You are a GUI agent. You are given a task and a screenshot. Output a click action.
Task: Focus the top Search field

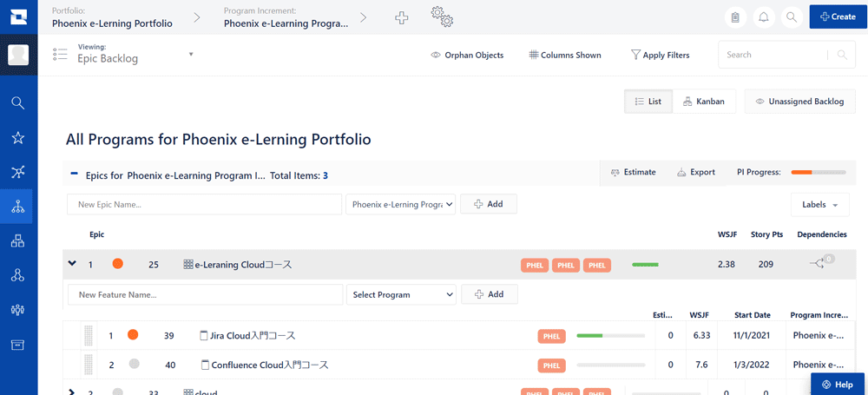775,55
